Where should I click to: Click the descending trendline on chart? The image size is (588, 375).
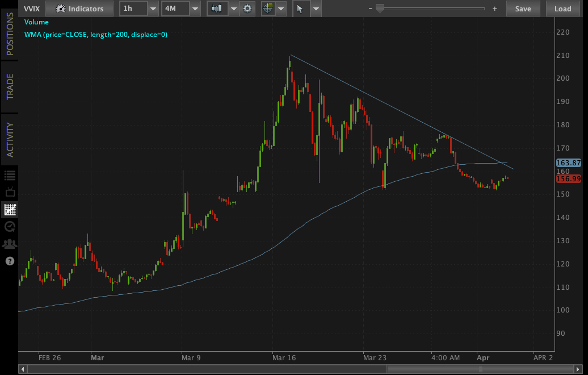(402, 113)
